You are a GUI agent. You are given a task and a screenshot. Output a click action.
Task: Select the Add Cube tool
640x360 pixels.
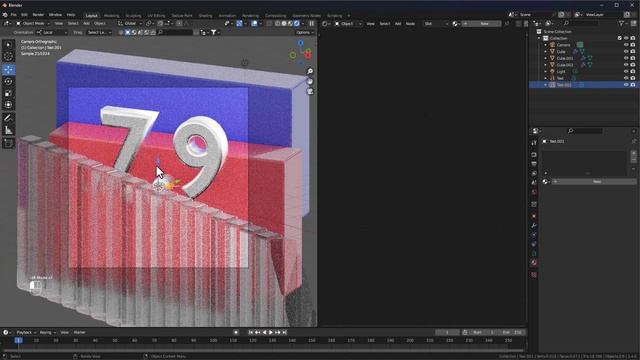coord(8,143)
